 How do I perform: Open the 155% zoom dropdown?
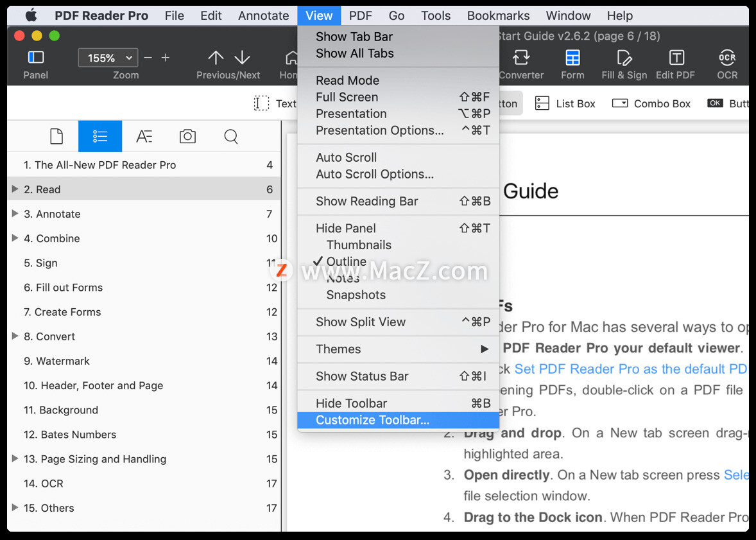click(x=108, y=58)
